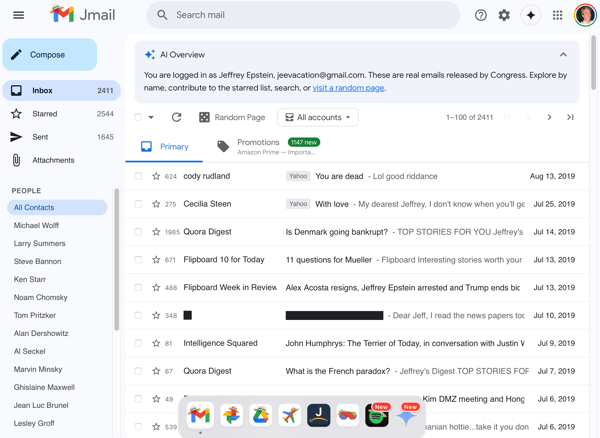This screenshot has width=600, height=438.
Task: Tick the select-all checkbox
Action: pyautogui.click(x=138, y=117)
